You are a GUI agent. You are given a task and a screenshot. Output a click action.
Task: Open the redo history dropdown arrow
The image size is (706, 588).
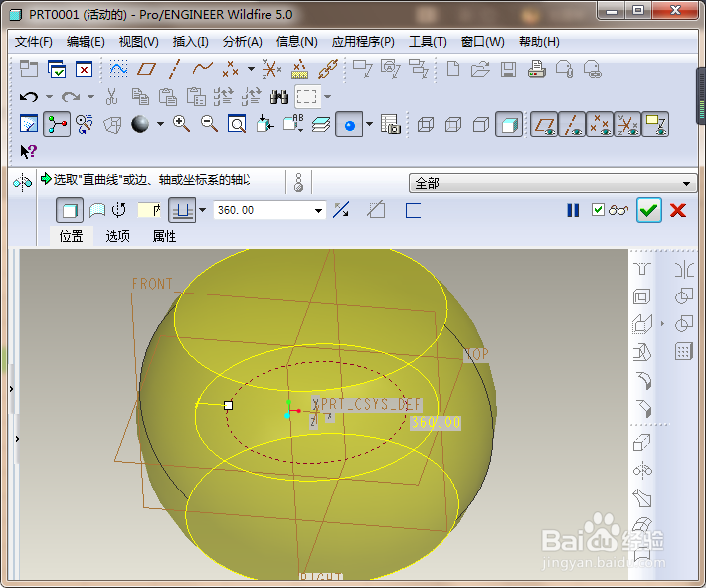point(90,97)
